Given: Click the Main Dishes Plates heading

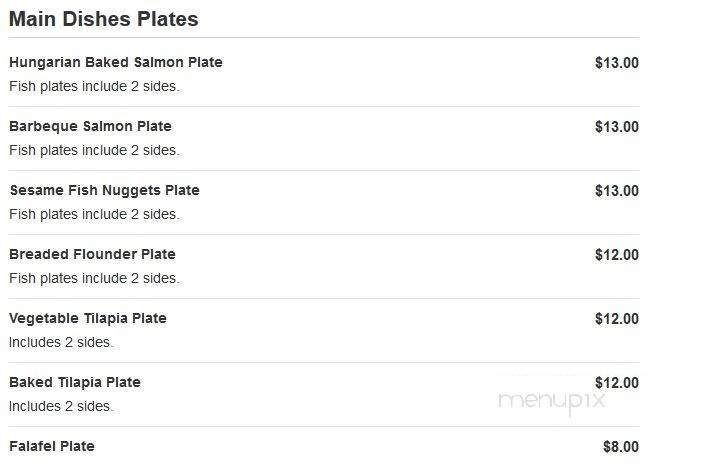Looking at the screenshot, I should point(104,19).
